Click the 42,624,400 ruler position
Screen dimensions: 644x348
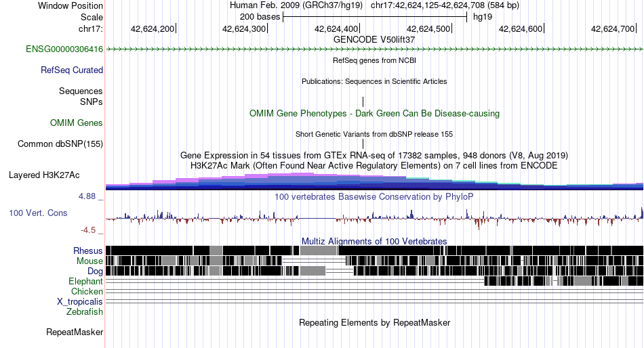[337, 28]
